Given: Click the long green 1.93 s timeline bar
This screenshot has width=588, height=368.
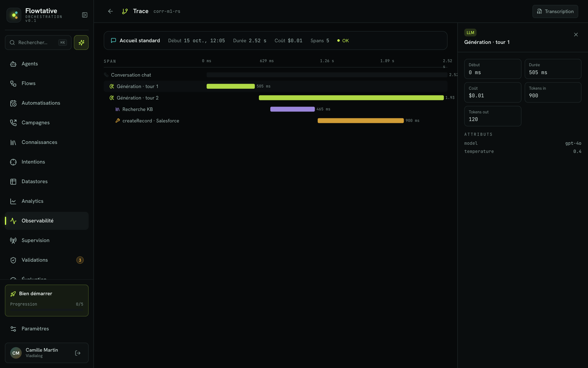Looking at the screenshot, I should (x=351, y=98).
